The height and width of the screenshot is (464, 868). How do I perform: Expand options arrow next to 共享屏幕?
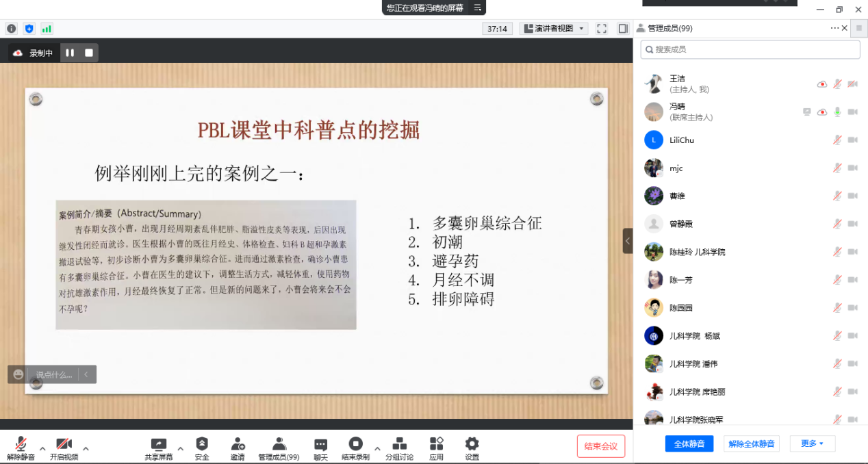tap(181, 449)
